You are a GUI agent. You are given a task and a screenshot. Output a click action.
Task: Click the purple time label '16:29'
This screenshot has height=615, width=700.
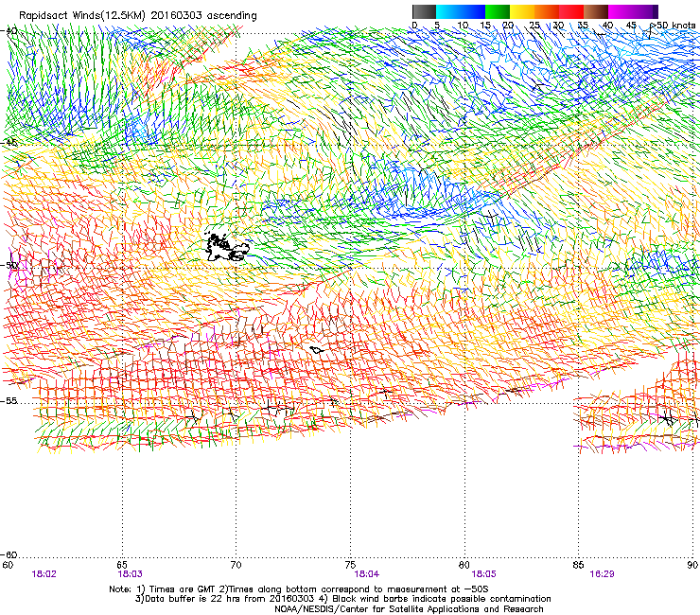[602, 574]
